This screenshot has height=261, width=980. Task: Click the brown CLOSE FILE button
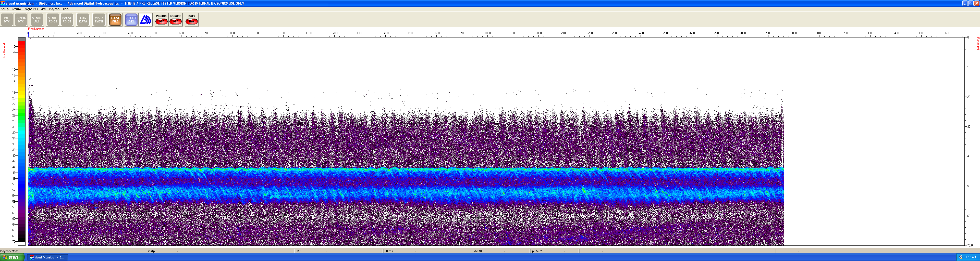[115, 20]
